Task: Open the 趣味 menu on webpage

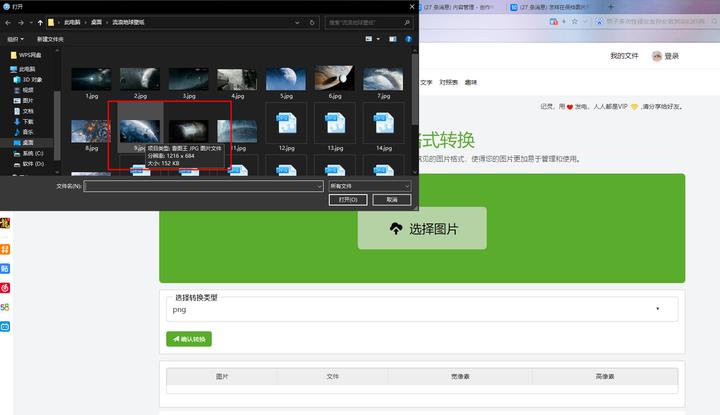Action: [x=471, y=83]
